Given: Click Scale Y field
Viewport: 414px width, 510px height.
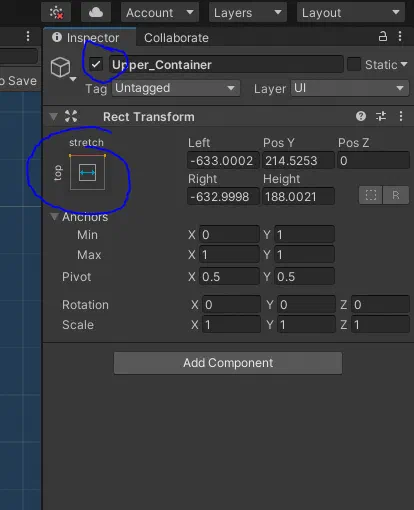Looking at the screenshot, I should [306, 325].
